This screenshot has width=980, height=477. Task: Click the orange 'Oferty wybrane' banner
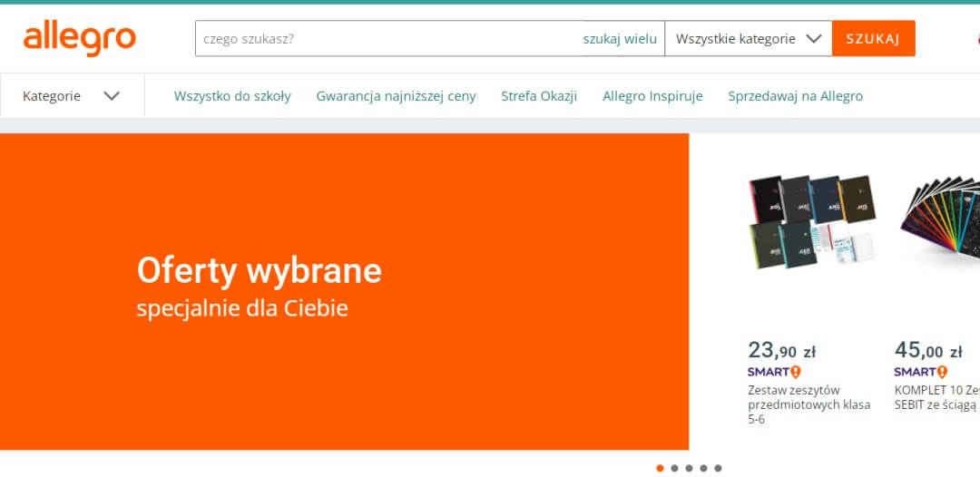(344, 291)
